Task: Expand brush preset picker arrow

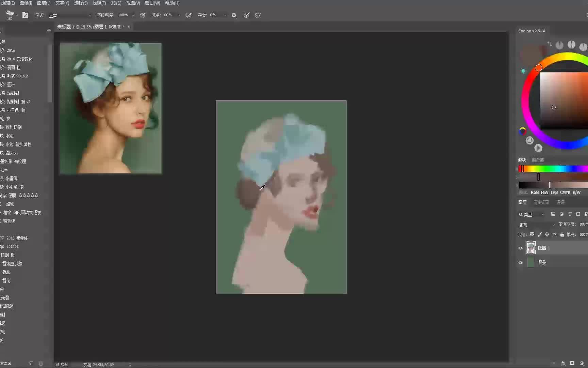Action: [x=16, y=15]
